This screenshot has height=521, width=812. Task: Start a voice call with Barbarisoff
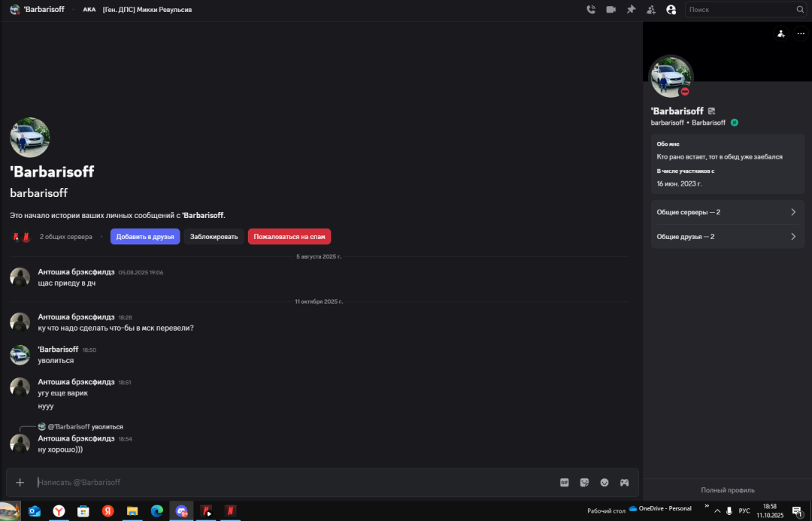point(591,10)
